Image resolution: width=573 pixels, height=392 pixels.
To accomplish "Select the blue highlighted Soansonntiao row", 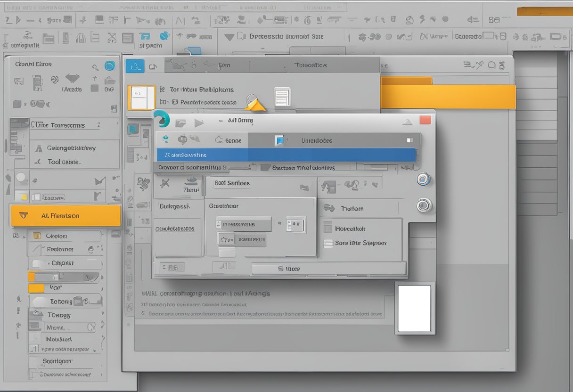I will point(286,155).
